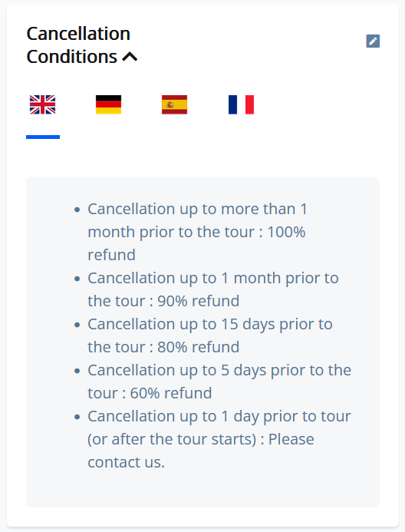The width and height of the screenshot is (405, 532).
Task: Click the pencil edit icon
Action: [373, 41]
